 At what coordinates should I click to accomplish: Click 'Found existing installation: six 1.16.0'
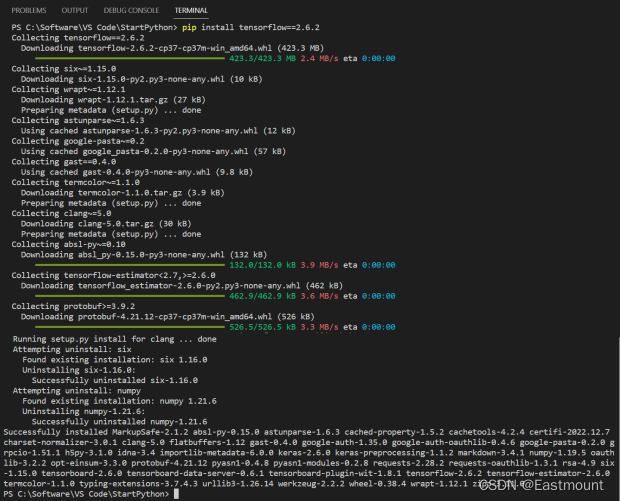[115, 359]
